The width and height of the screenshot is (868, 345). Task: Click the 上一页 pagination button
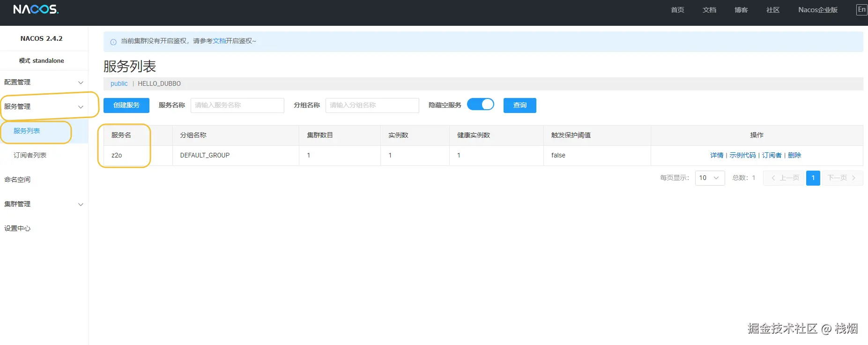pos(785,178)
